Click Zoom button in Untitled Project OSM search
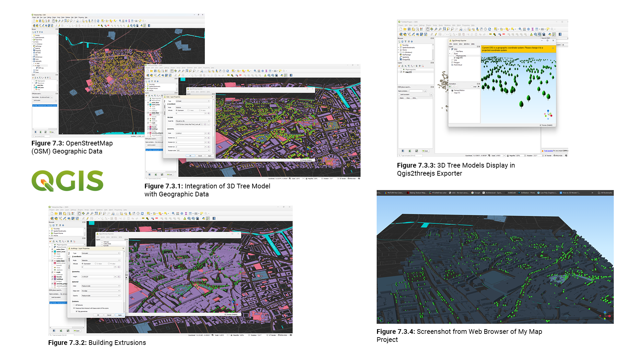 tap(426, 151)
